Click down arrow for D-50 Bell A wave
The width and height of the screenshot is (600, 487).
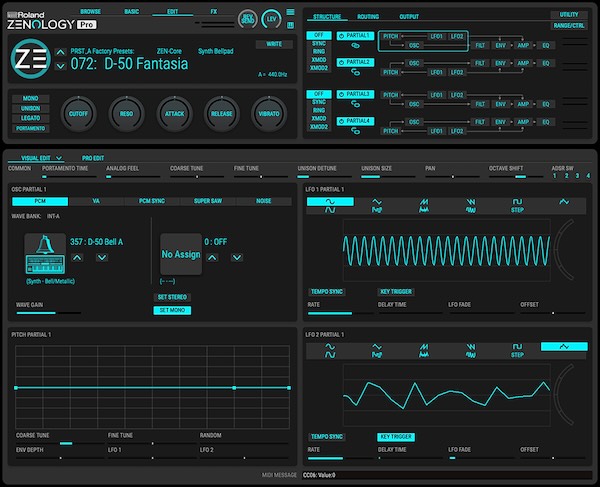point(102,257)
